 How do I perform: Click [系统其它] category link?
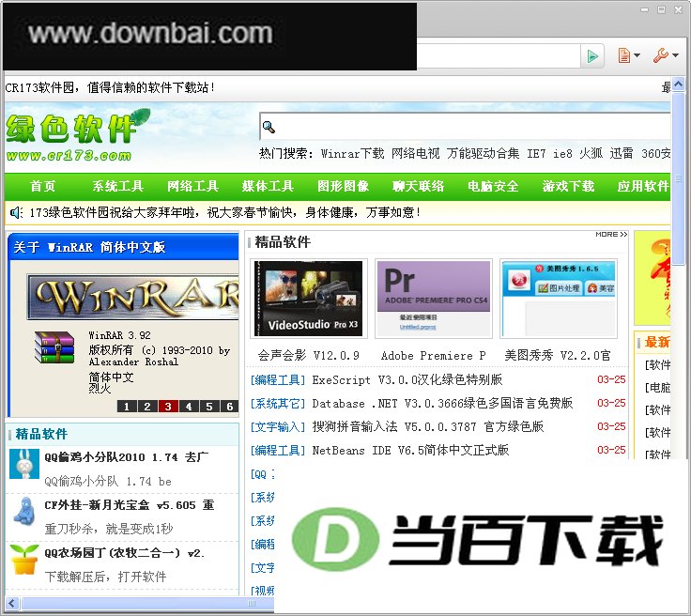pyautogui.click(x=278, y=404)
